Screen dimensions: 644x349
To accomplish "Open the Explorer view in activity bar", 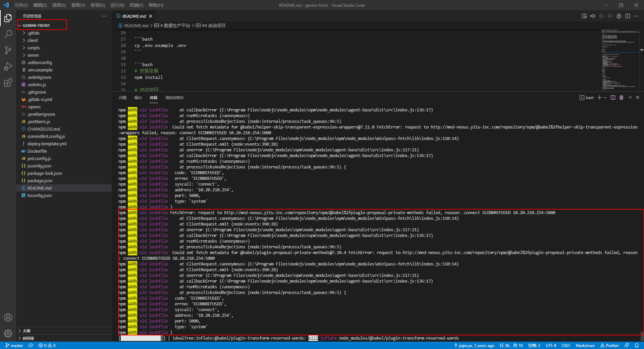I will point(8,18).
